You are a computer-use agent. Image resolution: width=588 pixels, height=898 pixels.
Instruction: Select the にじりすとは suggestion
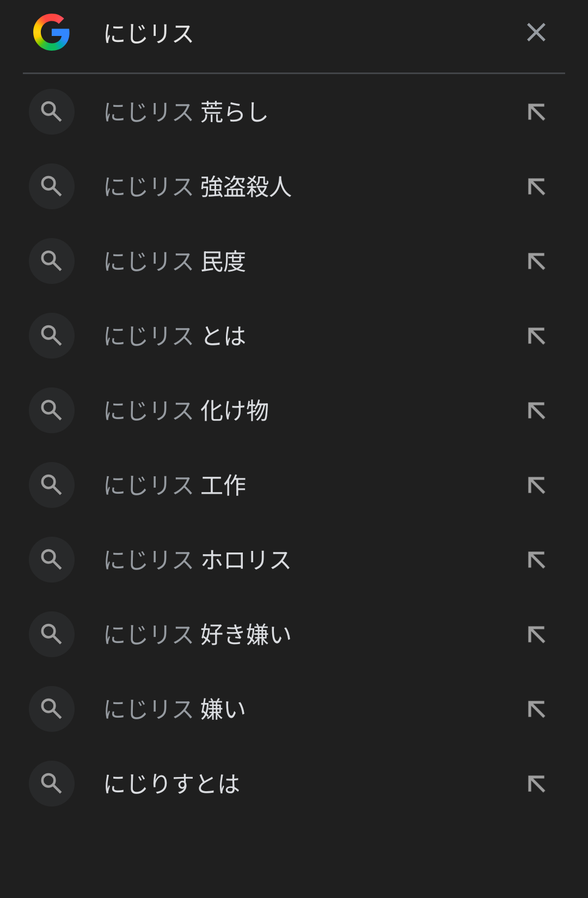pyautogui.click(x=172, y=784)
